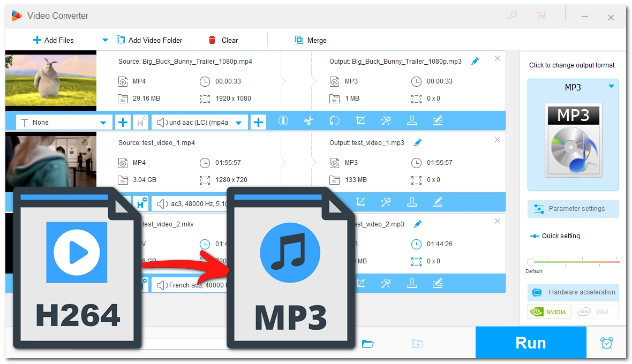
Task: Open the file info icon for Big_Buck_Bunny
Action: [283, 122]
